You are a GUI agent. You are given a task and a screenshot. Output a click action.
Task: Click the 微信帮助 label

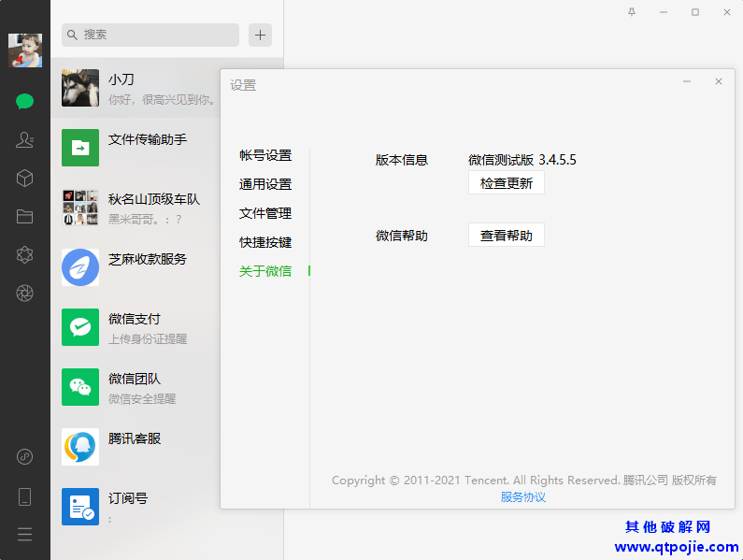pos(402,236)
